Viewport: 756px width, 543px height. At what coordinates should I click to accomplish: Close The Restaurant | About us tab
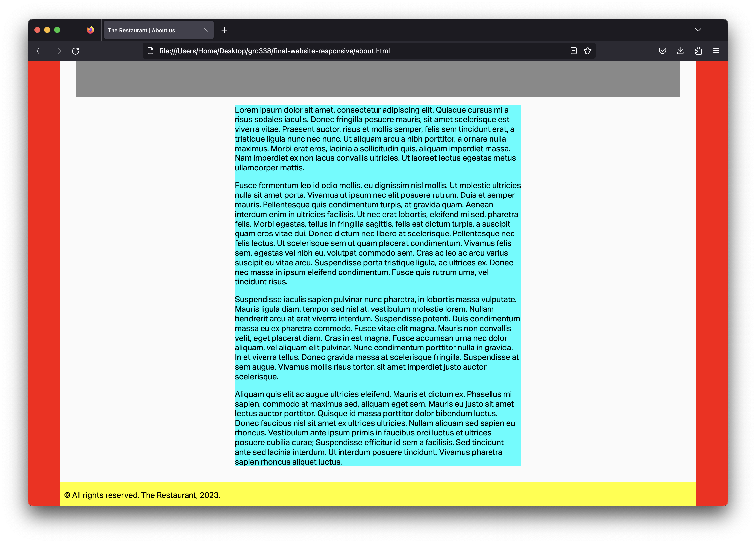[x=206, y=30]
